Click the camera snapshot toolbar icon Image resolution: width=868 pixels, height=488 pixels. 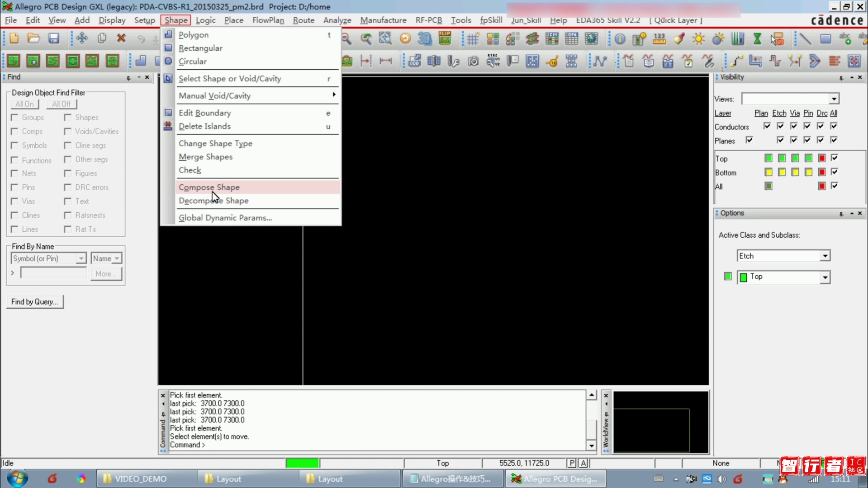click(473, 61)
